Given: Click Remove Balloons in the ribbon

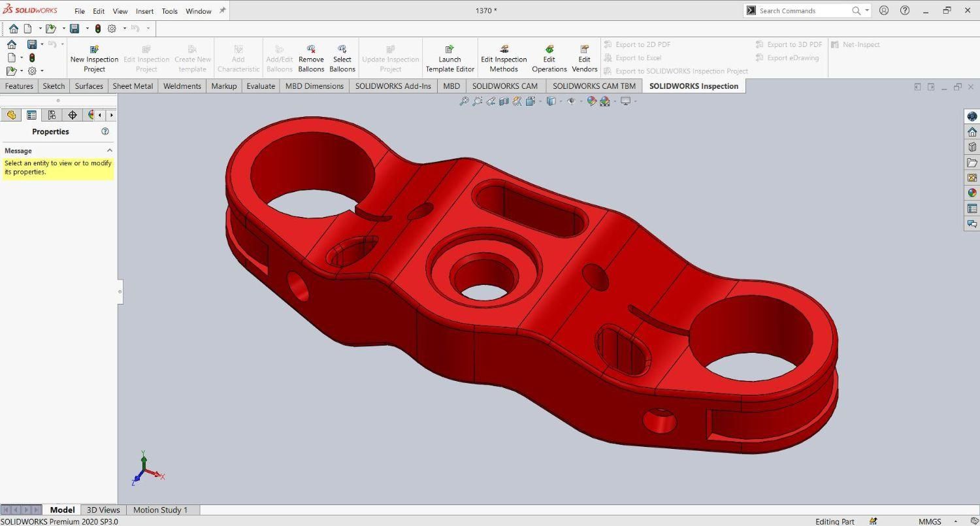Looking at the screenshot, I should click(311, 59).
